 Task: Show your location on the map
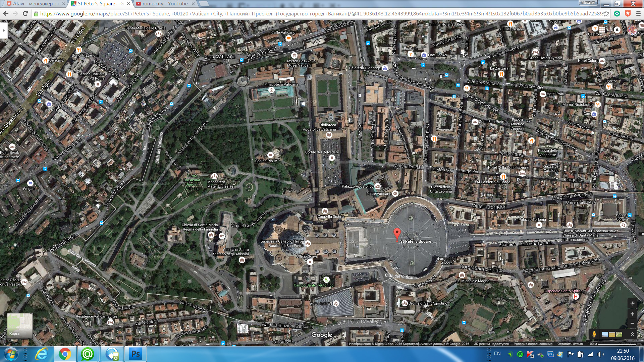coord(632,303)
